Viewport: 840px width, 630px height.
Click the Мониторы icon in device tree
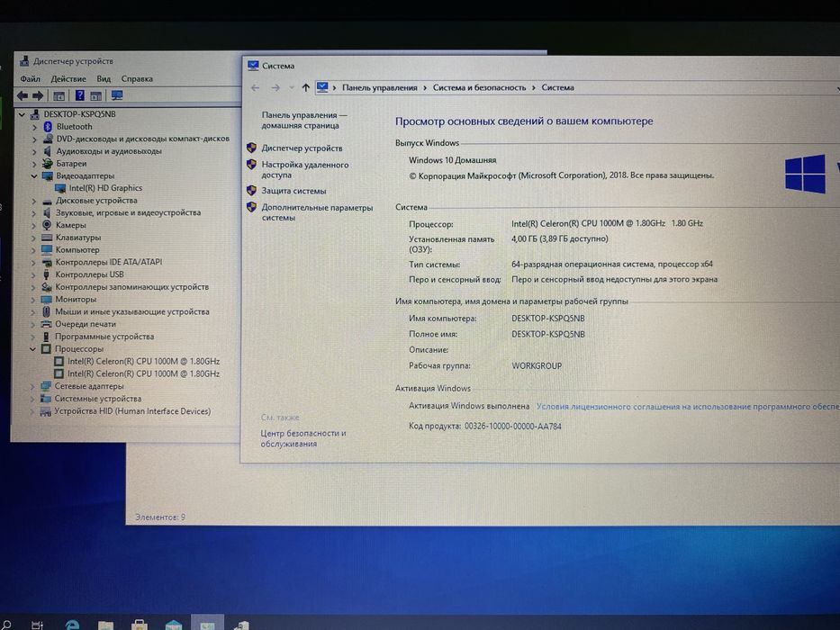pyautogui.click(x=47, y=300)
